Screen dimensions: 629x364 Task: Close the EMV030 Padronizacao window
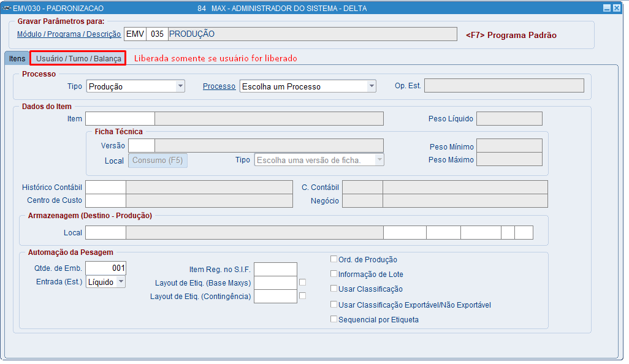617,8
